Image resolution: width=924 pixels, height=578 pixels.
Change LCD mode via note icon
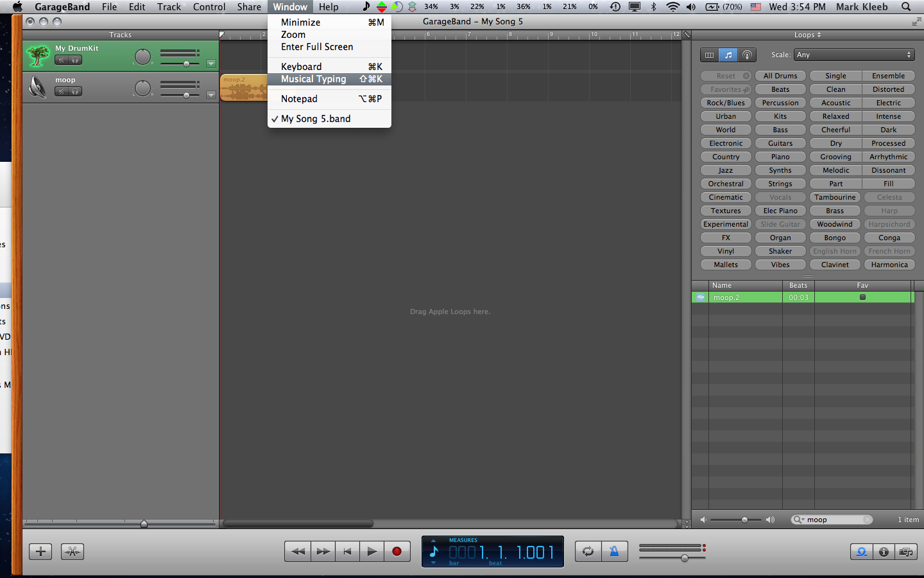(434, 551)
